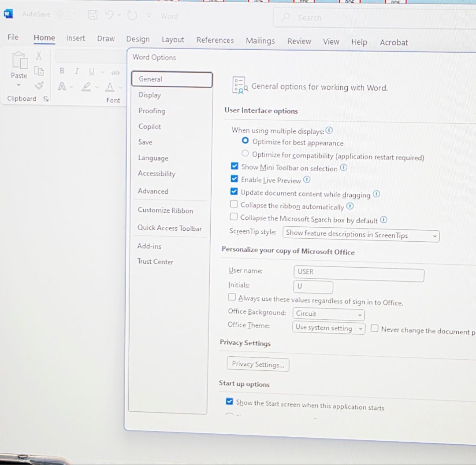The image size is (476, 465).
Task: Select Optimize for best appearance
Action: pyautogui.click(x=245, y=141)
